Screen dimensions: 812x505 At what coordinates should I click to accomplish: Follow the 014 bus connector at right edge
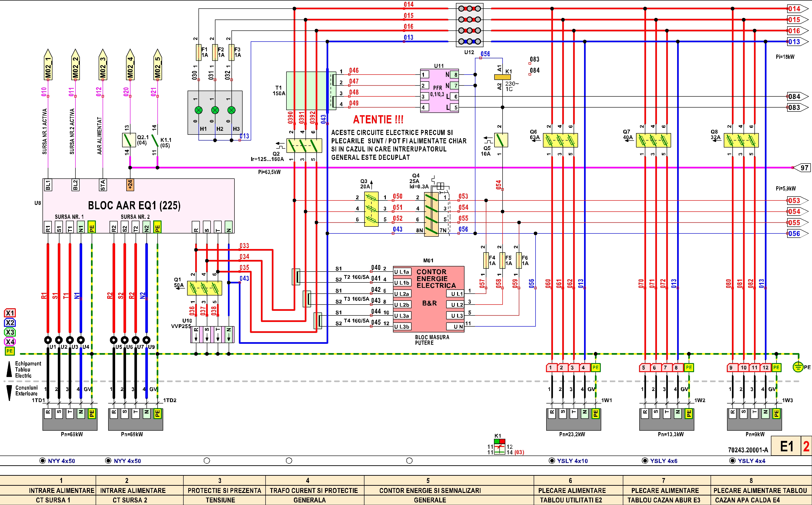click(x=798, y=9)
